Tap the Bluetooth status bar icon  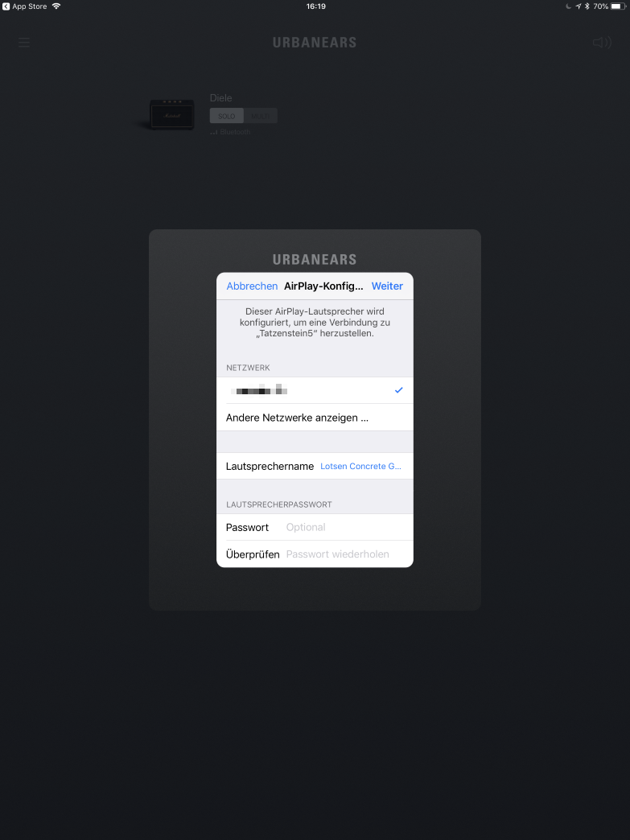[x=587, y=6]
